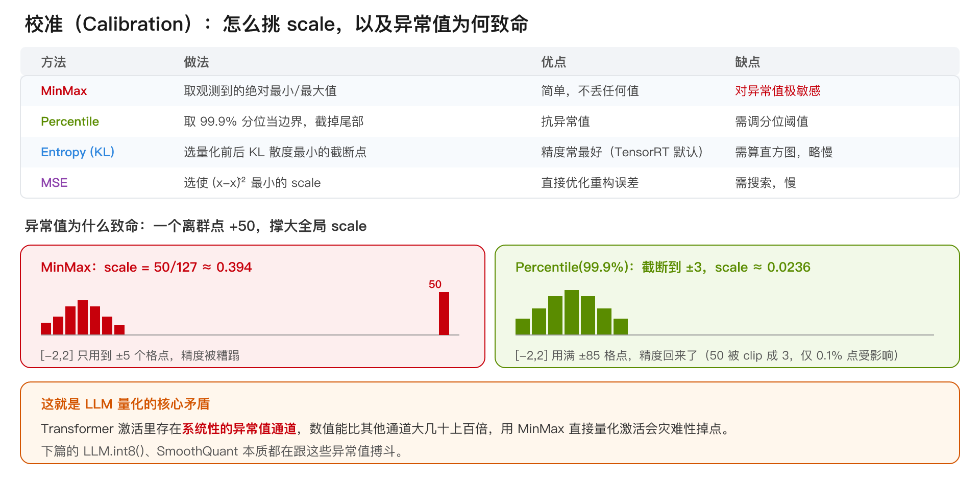Image resolution: width=980 pixels, height=480 pixels.
Task: Click the "优点" column header
Action: point(554,62)
